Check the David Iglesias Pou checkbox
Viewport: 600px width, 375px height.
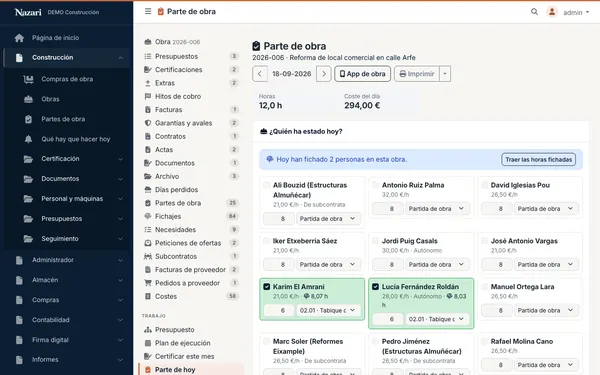tap(484, 185)
